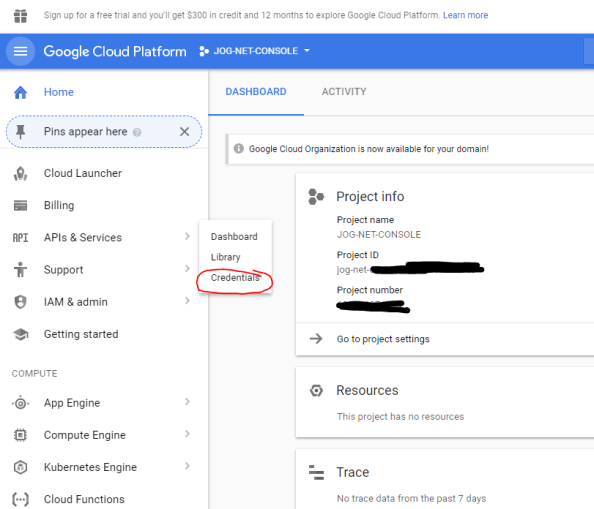The image size is (594, 509).
Task: Click the info icon in organization notice
Action: tap(239, 148)
